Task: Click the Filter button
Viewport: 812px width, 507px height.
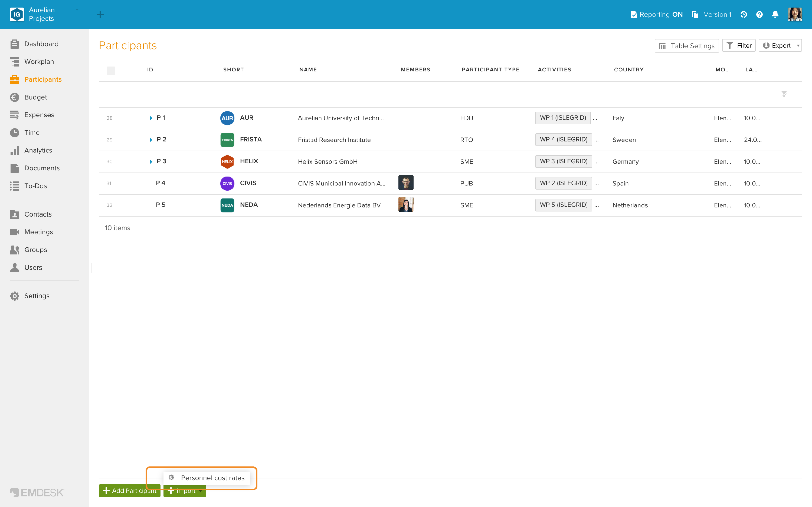Action: pos(739,46)
